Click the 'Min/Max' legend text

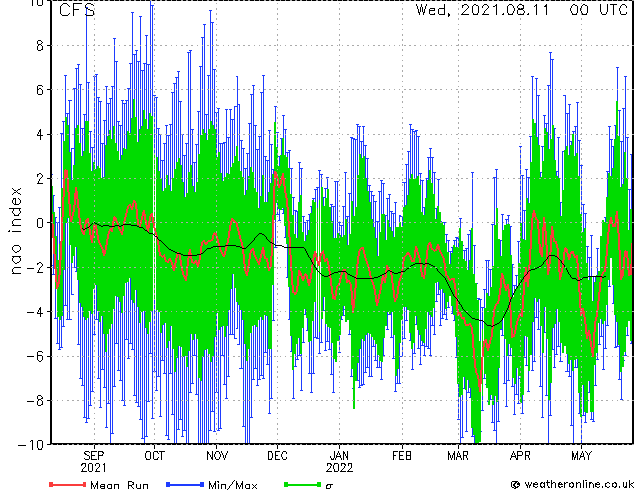232,485
